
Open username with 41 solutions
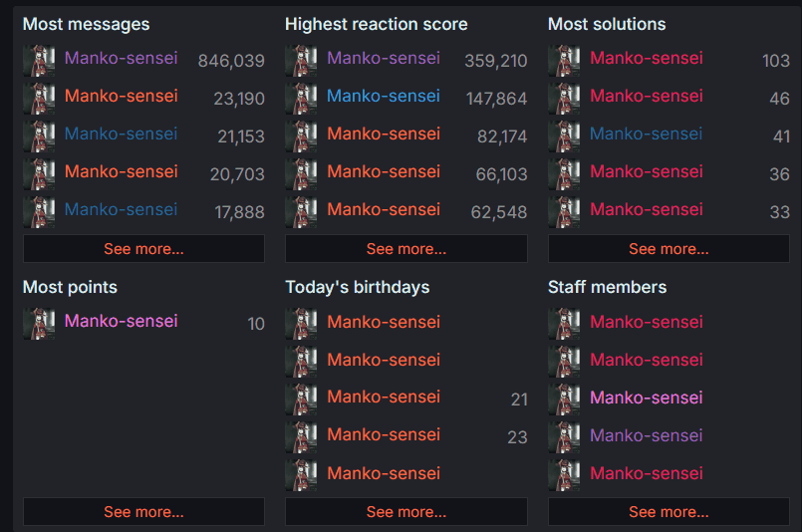646,133
